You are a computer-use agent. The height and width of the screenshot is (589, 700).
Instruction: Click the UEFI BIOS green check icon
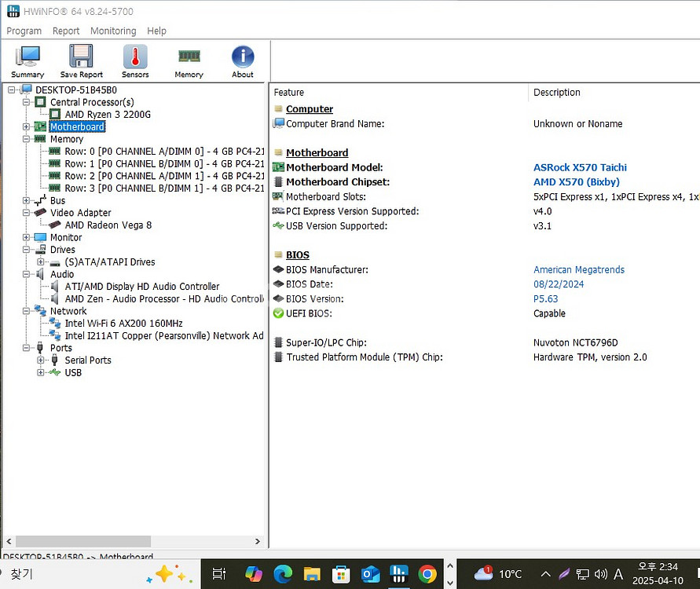pos(278,313)
